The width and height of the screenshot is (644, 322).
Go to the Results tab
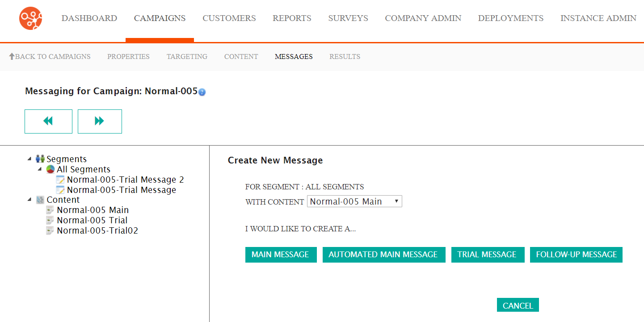345,57
